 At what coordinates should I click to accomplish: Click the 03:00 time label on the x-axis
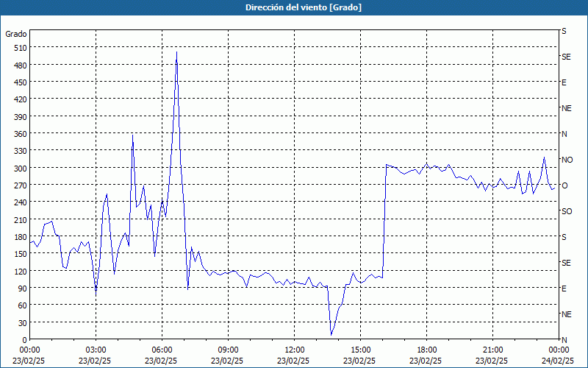pyautogui.click(x=96, y=350)
